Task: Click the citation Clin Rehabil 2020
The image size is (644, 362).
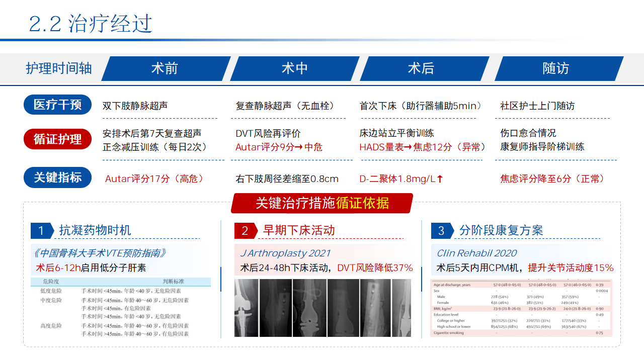Action: point(476,253)
